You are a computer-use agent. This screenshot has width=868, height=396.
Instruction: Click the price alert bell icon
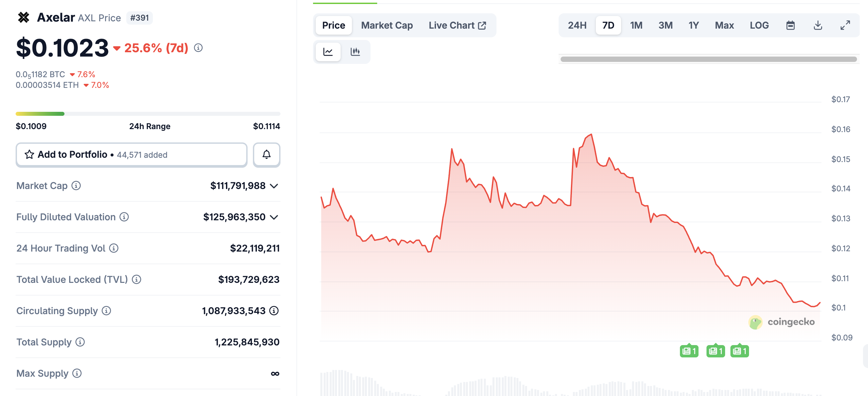(266, 155)
